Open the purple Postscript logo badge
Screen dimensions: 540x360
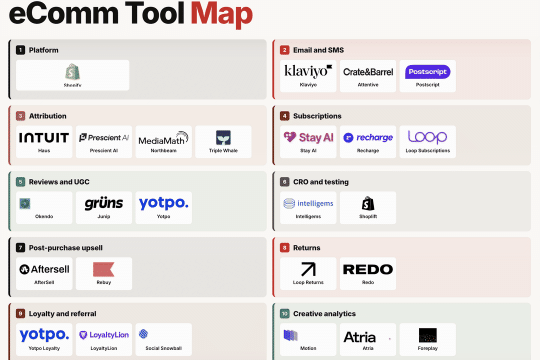[427, 72]
